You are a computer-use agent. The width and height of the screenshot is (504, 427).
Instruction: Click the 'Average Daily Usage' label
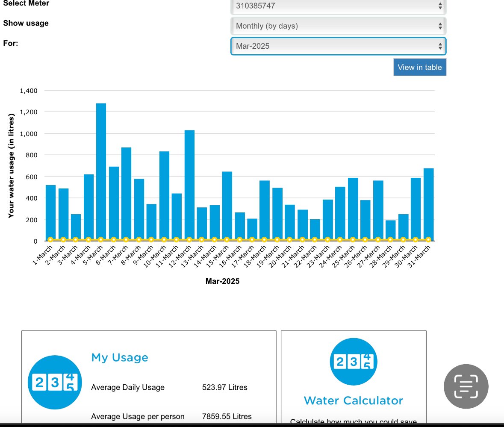(128, 388)
